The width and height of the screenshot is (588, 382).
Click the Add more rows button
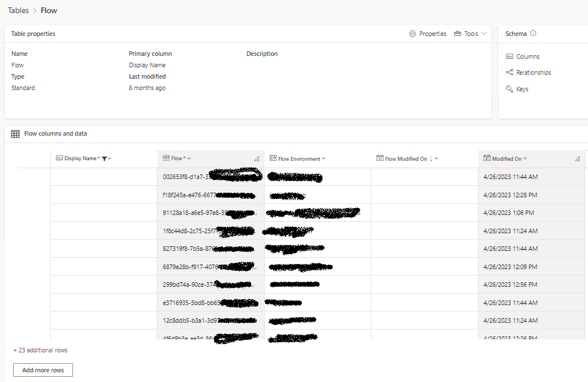(42, 370)
